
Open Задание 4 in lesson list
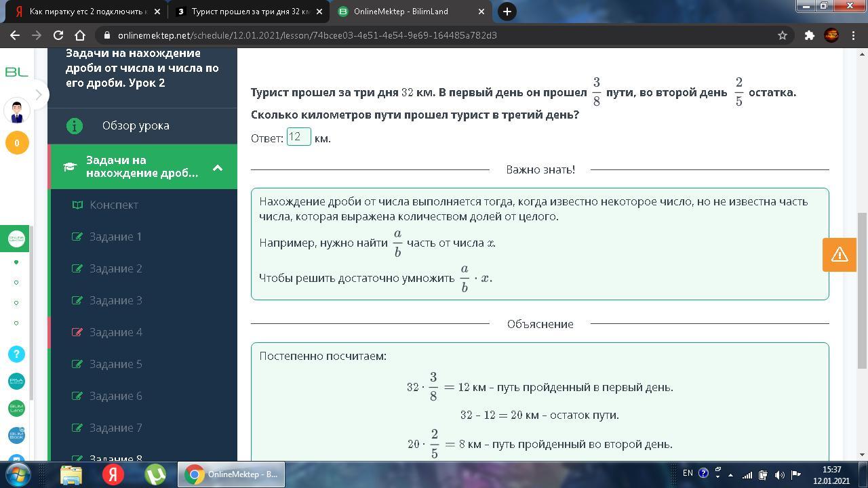pos(115,332)
